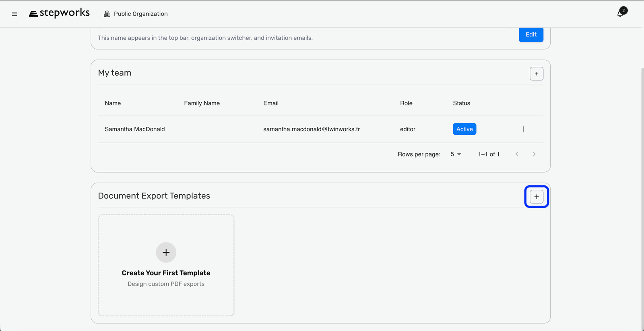Open the notifications bell
The height and width of the screenshot is (331, 644).
620,14
